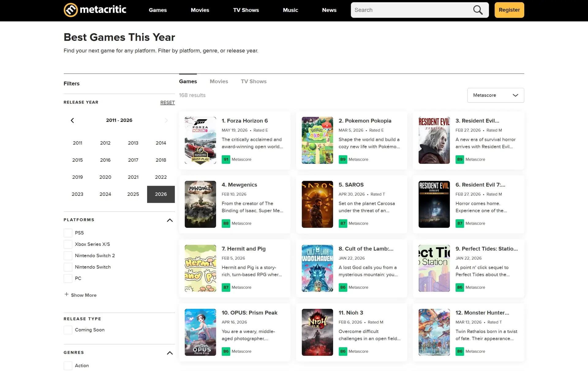This screenshot has height=371, width=588.
Task: Open the 4. Mewgenics title link
Action: [x=239, y=185]
